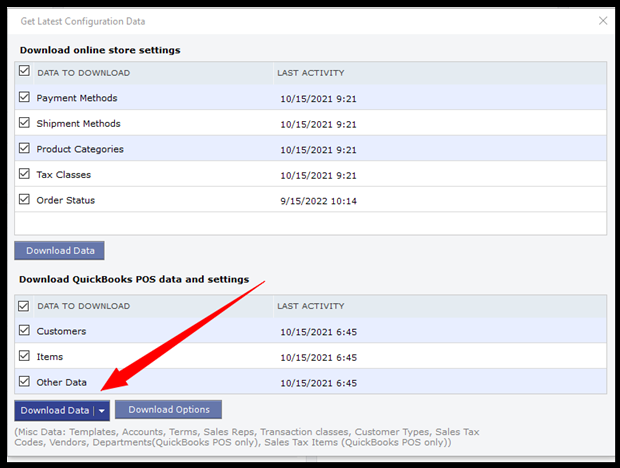Image resolution: width=620 pixels, height=468 pixels.
Task: Click the Get Latest Configuration Data title
Action: coord(83,21)
